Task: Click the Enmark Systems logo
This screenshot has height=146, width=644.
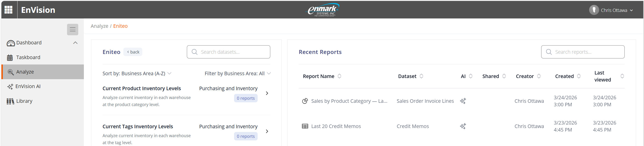Action: (x=322, y=10)
